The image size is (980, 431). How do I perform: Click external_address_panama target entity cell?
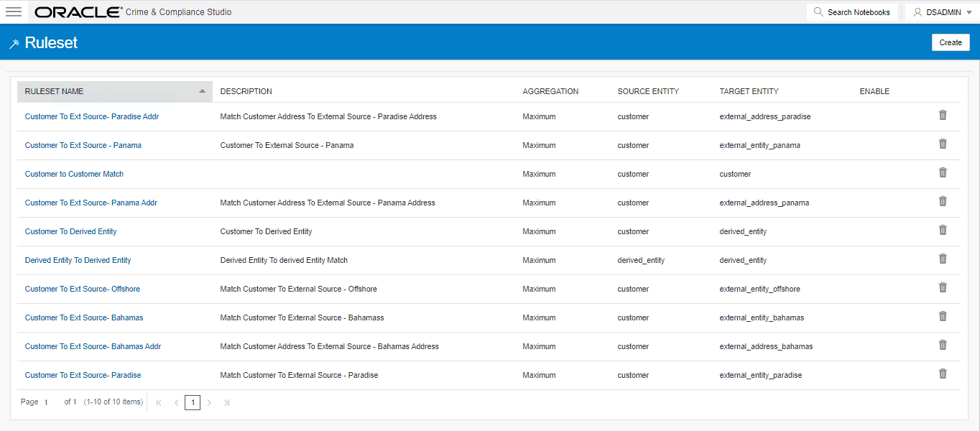click(764, 203)
